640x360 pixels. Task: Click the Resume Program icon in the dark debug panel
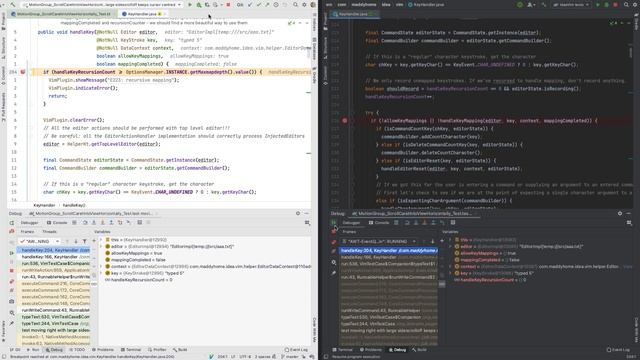pyautogui.click(x=334, y=223)
